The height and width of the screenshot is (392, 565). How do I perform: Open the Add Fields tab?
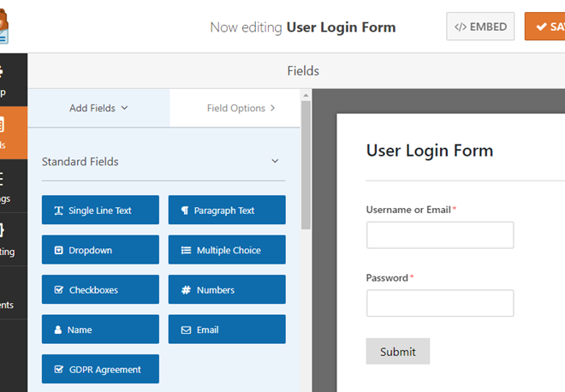(98, 108)
